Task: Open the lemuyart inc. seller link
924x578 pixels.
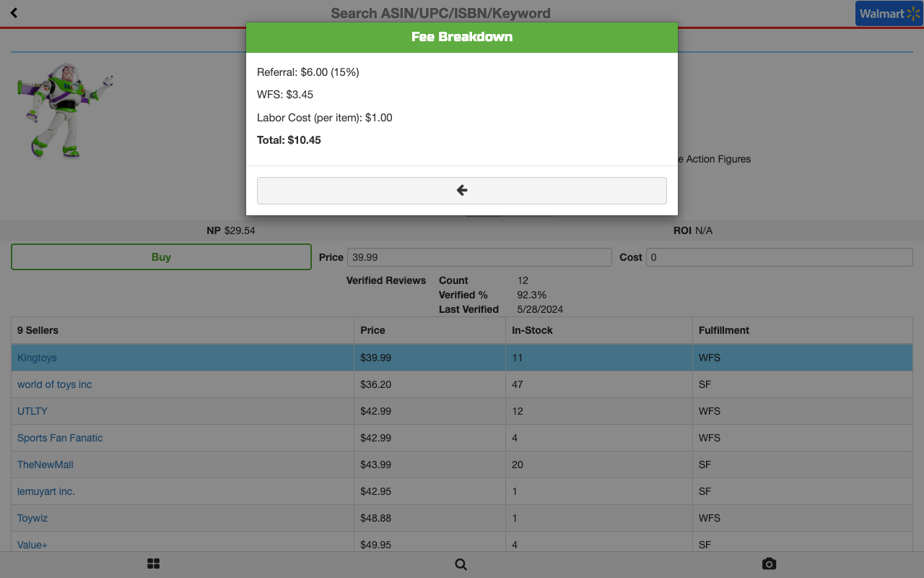Action: 46,491
